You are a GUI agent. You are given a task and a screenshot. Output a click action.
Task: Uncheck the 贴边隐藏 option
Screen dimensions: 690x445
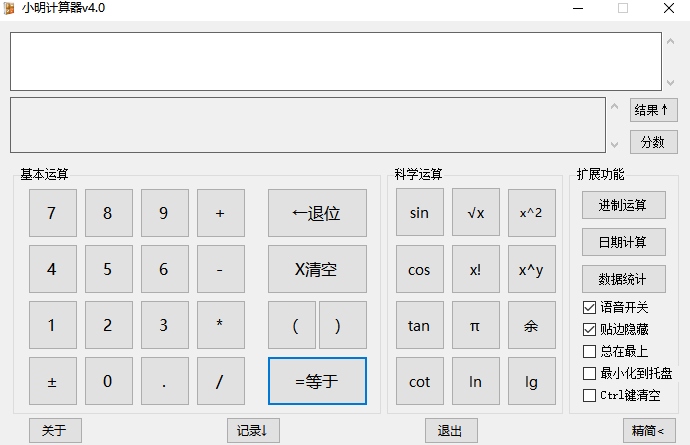590,329
